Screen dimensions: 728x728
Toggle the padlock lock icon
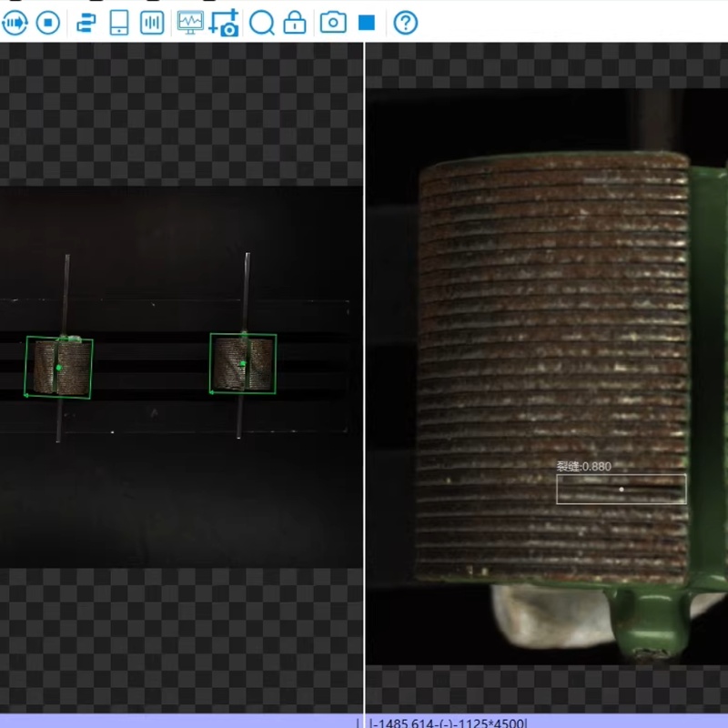295,22
